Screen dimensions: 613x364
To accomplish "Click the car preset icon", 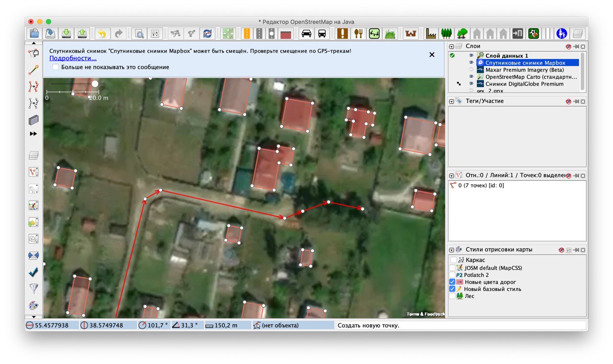I will coord(306,33).
